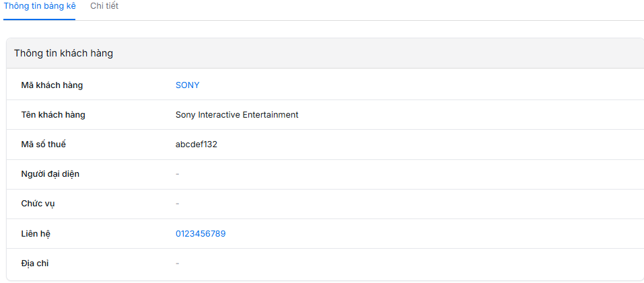This screenshot has height=283, width=644.
Task: Click the empty dash value beside Người đại diện
Action: 178,174
